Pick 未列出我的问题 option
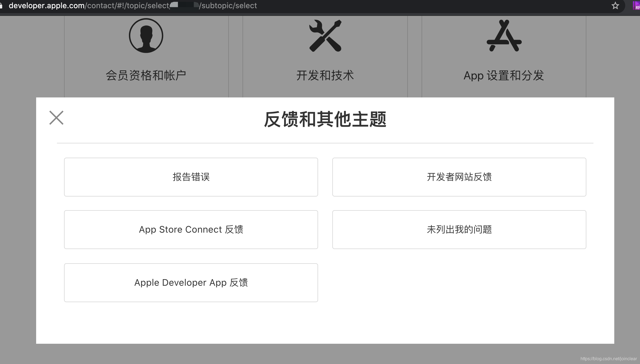This screenshot has height=364, width=640. point(459,230)
